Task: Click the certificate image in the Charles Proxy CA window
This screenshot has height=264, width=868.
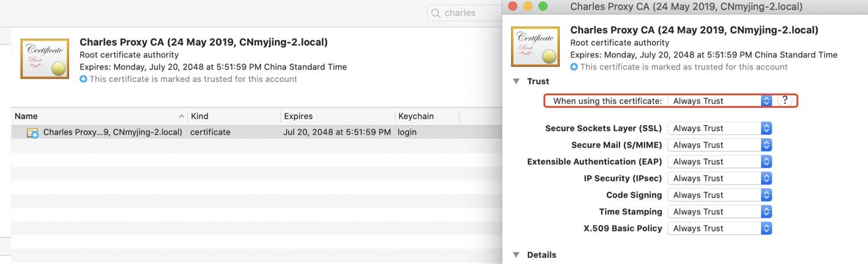Action: click(535, 46)
